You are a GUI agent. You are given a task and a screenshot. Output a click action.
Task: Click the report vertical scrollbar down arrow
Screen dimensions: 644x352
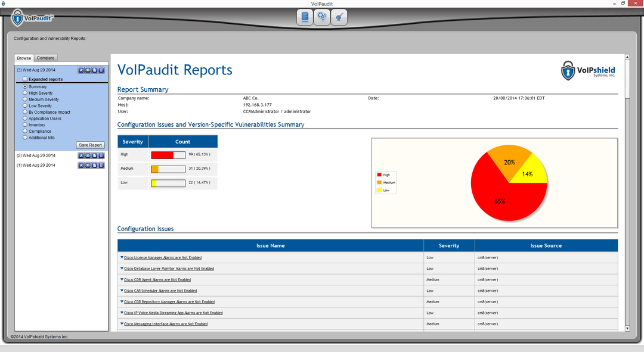(x=627, y=329)
